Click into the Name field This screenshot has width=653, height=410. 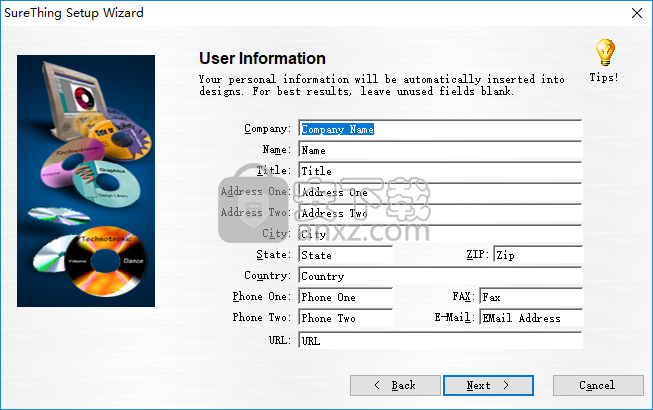pyautogui.click(x=440, y=149)
